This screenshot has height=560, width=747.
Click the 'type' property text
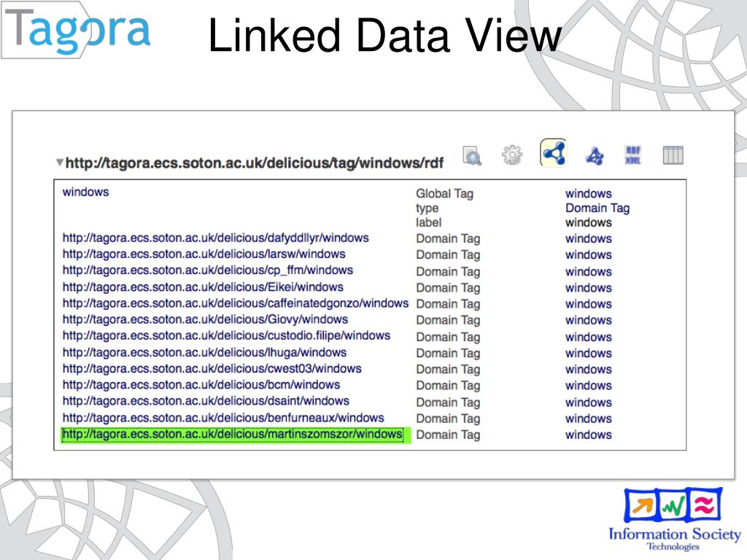(x=427, y=209)
